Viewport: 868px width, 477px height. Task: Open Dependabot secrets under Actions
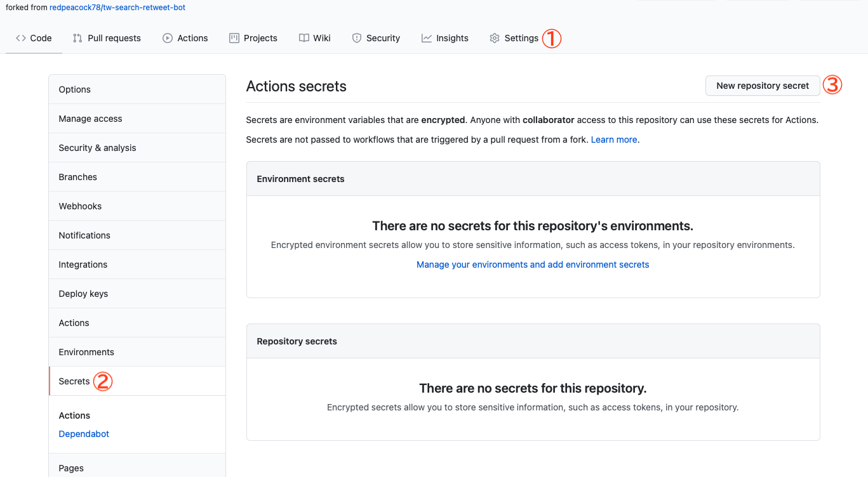click(x=84, y=434)
